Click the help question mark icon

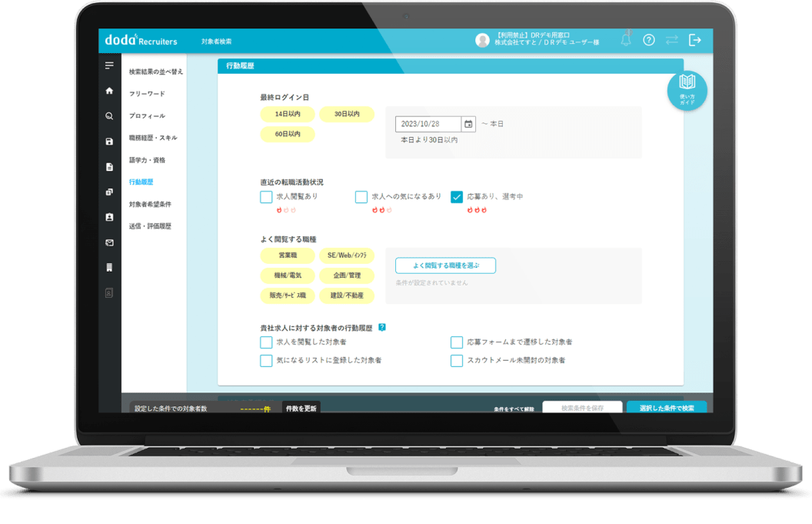648,40
